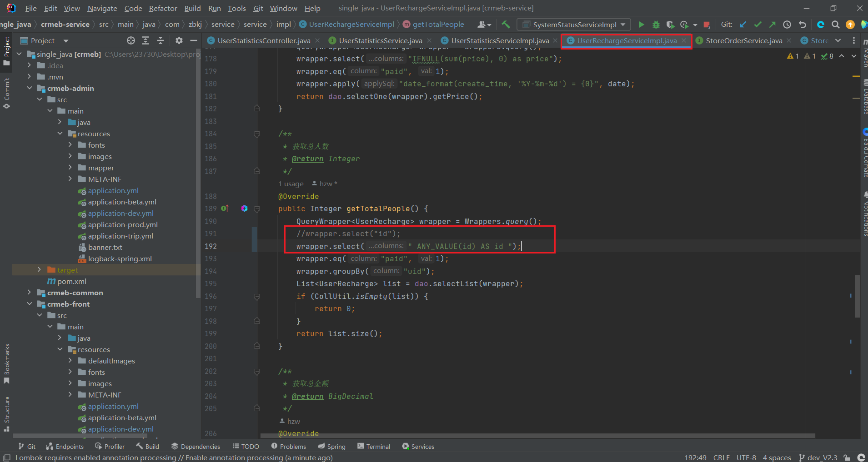The image size is (868, 462).
Task: Open Search Everywhere magnifier icon
Action: click(x=835, y=25)
